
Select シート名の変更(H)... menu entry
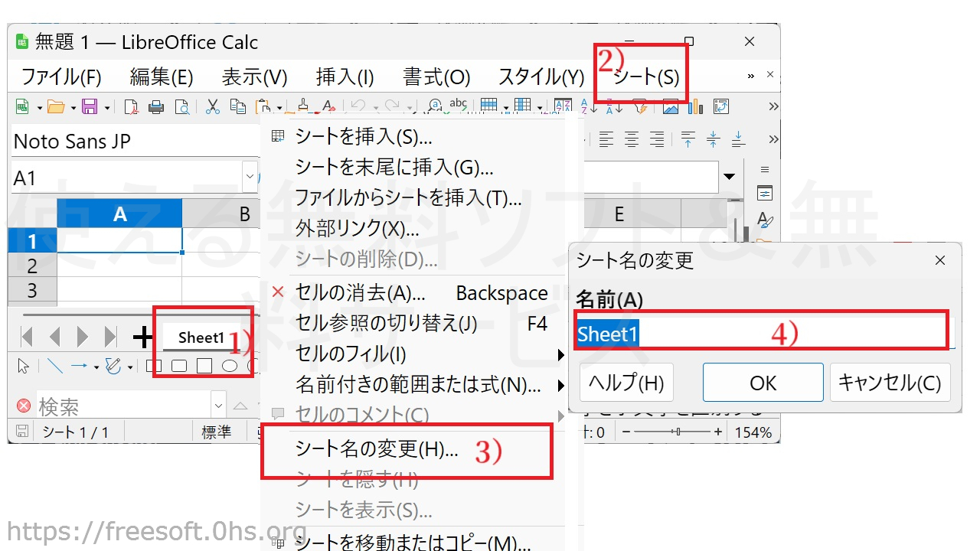pos(377,450)
